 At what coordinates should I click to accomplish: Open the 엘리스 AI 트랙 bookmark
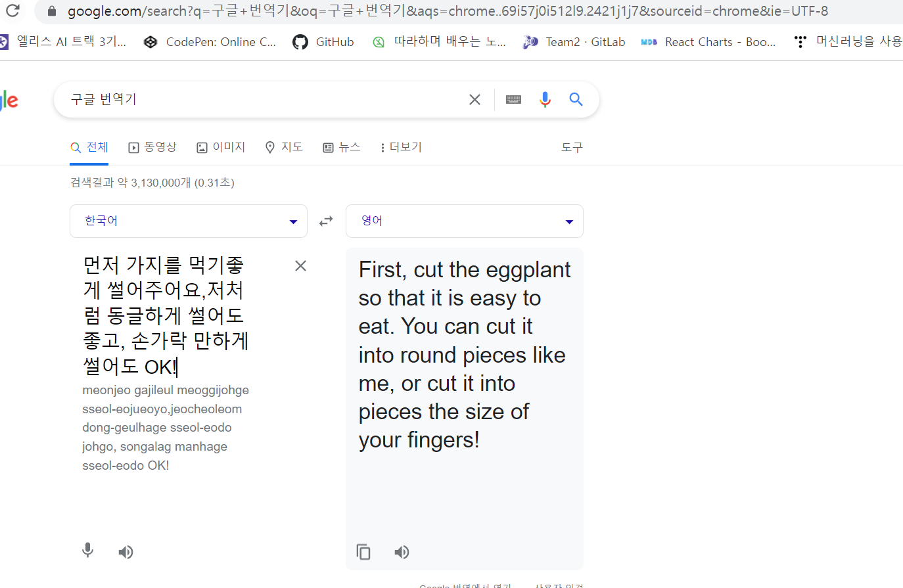point(63,41)
